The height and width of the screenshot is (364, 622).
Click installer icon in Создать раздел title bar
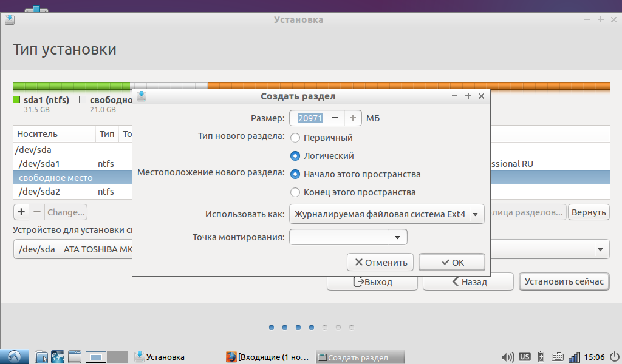click(x=142, y=96)
